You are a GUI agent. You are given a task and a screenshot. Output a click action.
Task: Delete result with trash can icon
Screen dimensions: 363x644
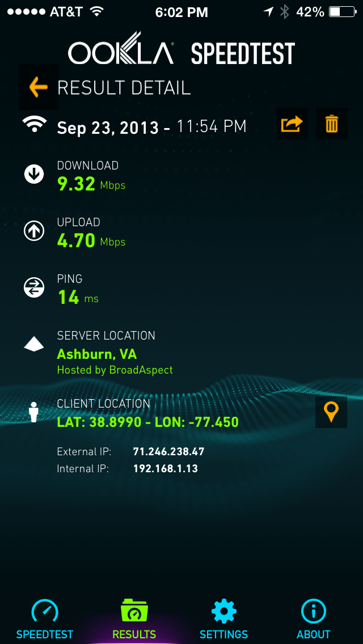(x=331, y=124)
